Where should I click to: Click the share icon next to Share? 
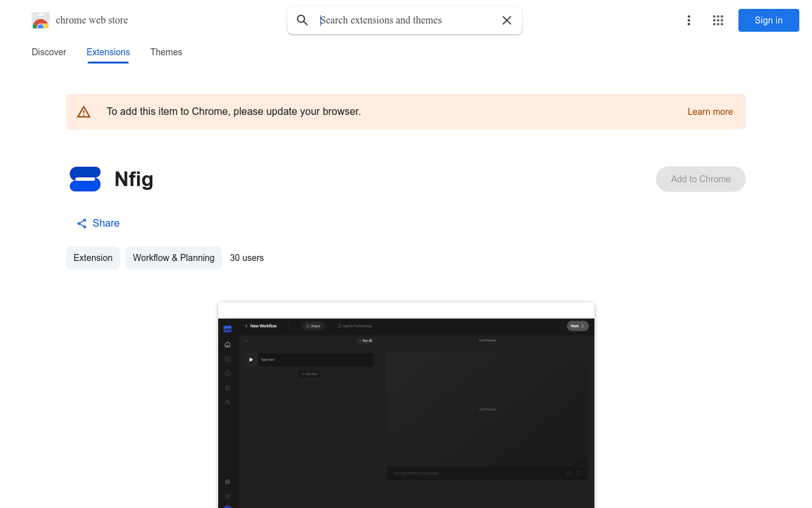[x=82, y=224]
